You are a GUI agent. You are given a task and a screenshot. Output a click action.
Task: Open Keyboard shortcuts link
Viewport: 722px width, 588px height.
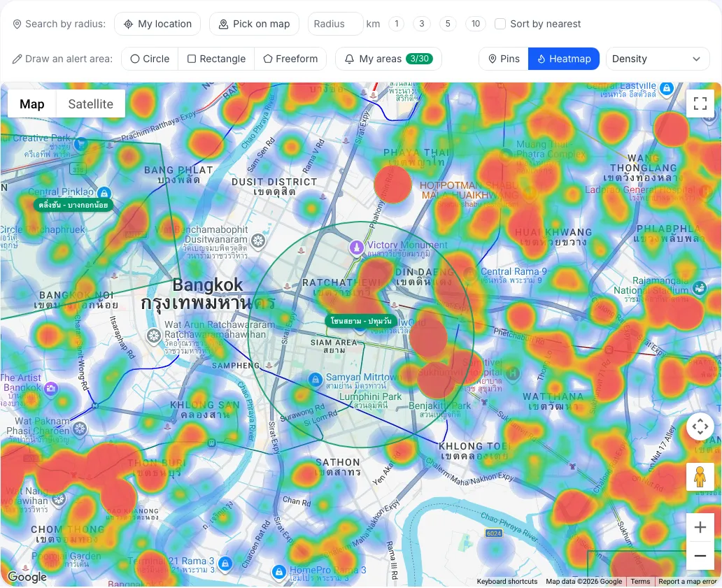point(507,582)
